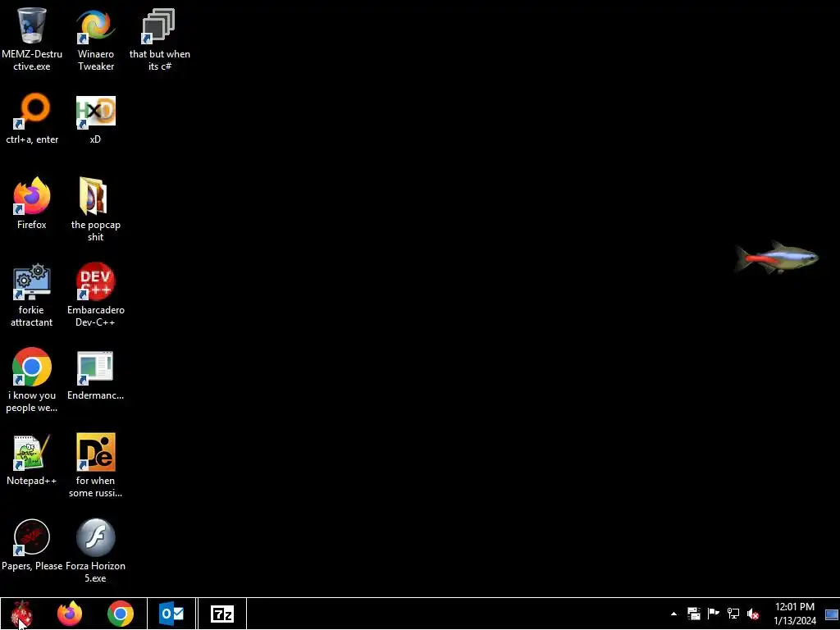Expand hidden system tray icons arrow

(x=674, y=614)
